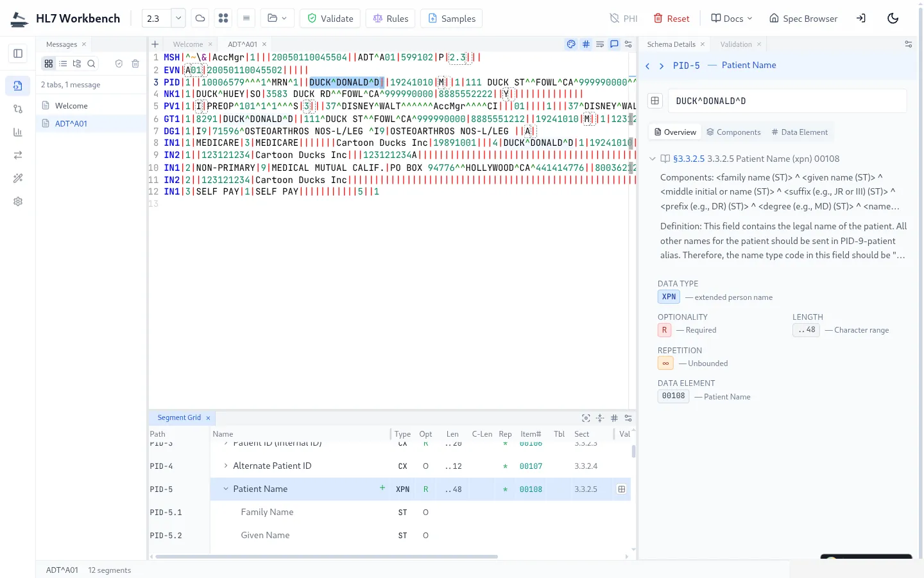
Task: Toggle PHI visibility at top right
Action: coord(622,18)
